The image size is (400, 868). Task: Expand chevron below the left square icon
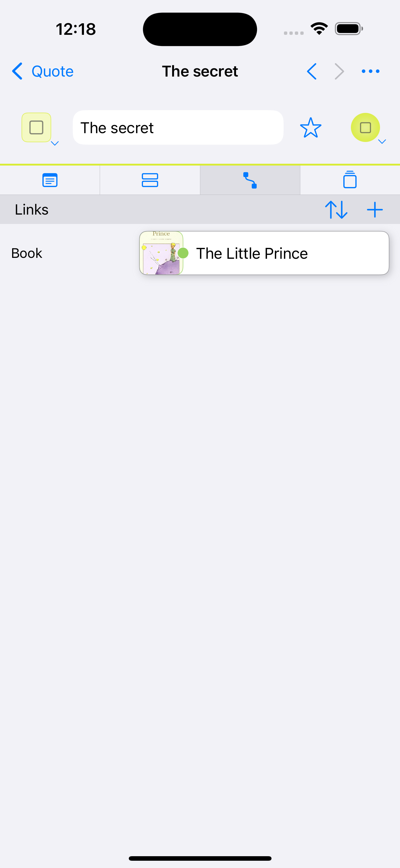(x=55, y=143)
